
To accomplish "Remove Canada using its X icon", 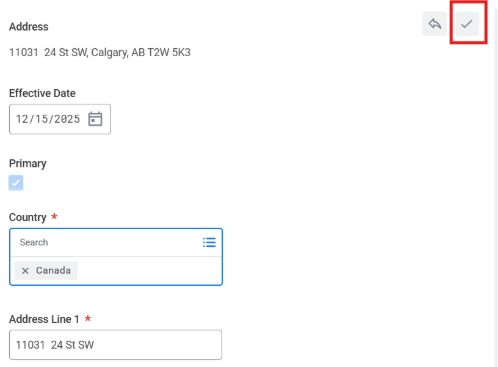I will [25, 271].
